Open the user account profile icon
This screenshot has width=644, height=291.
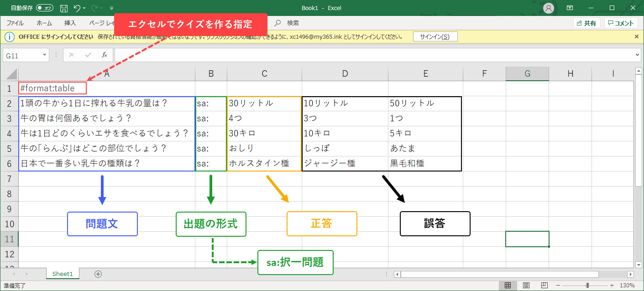pos(549,8)
